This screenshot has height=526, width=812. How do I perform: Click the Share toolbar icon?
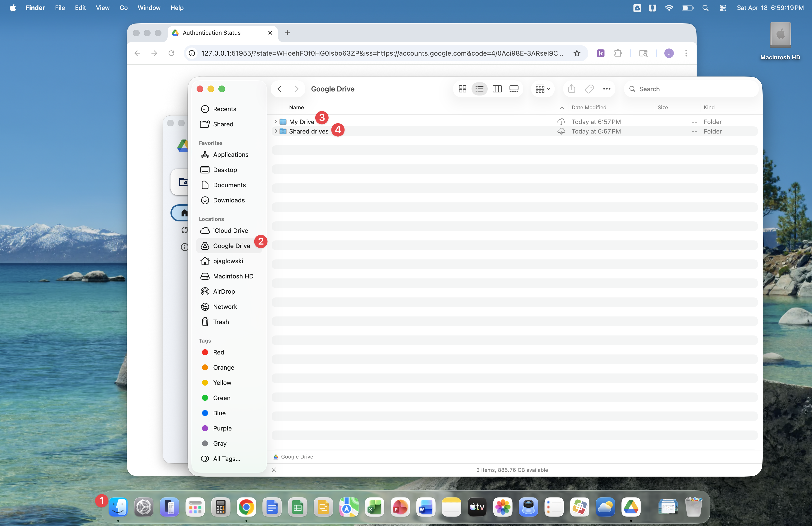pos(571,89)
